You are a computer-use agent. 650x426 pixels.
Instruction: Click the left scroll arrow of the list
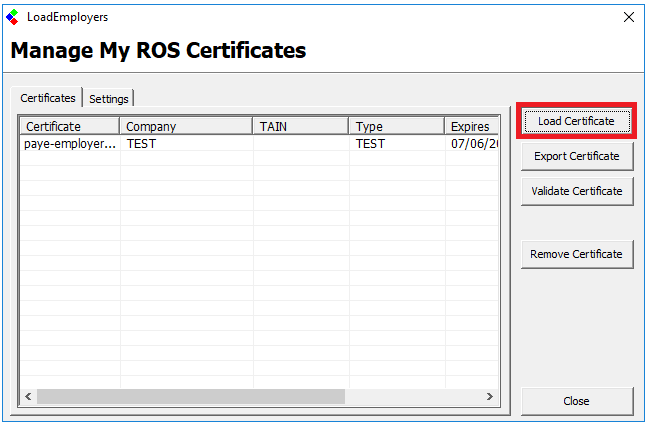28,397
